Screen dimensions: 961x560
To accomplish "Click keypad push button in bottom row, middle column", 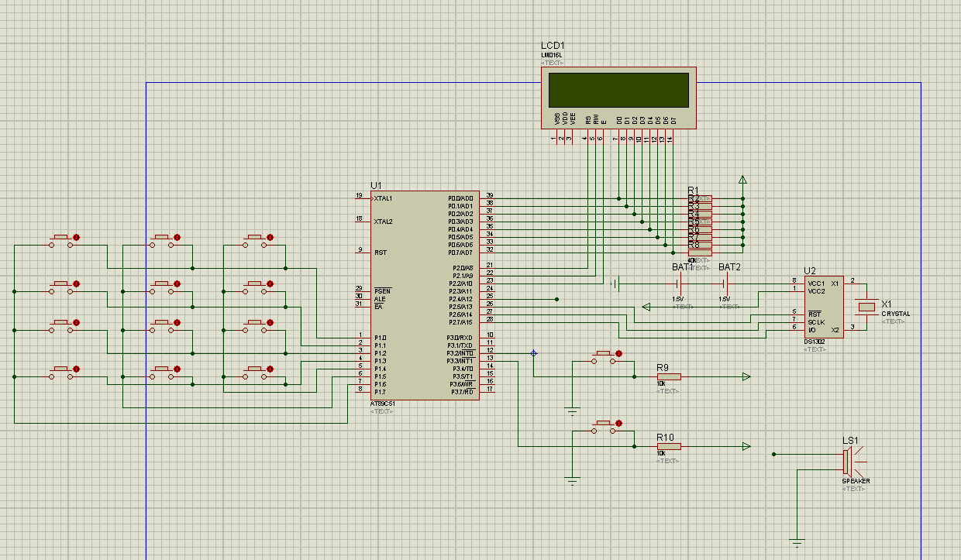I will [164, 373].
